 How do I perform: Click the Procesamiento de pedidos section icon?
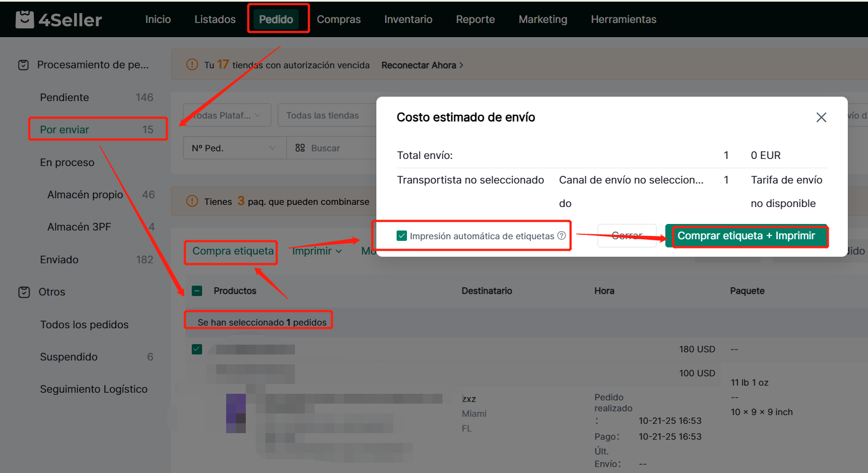click(23, 65)
